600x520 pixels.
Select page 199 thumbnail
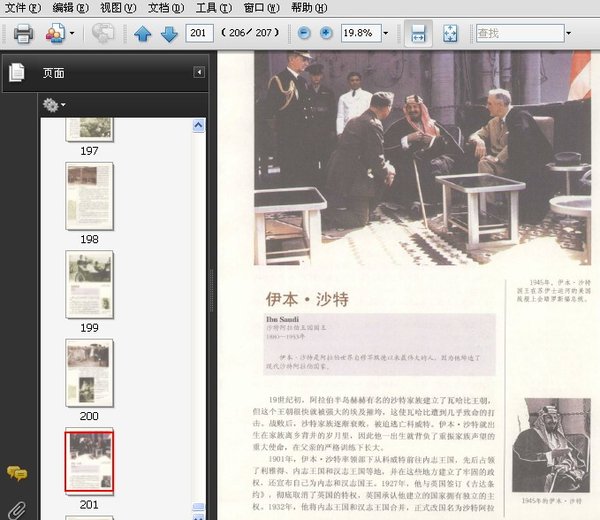(x=90, y=285)
